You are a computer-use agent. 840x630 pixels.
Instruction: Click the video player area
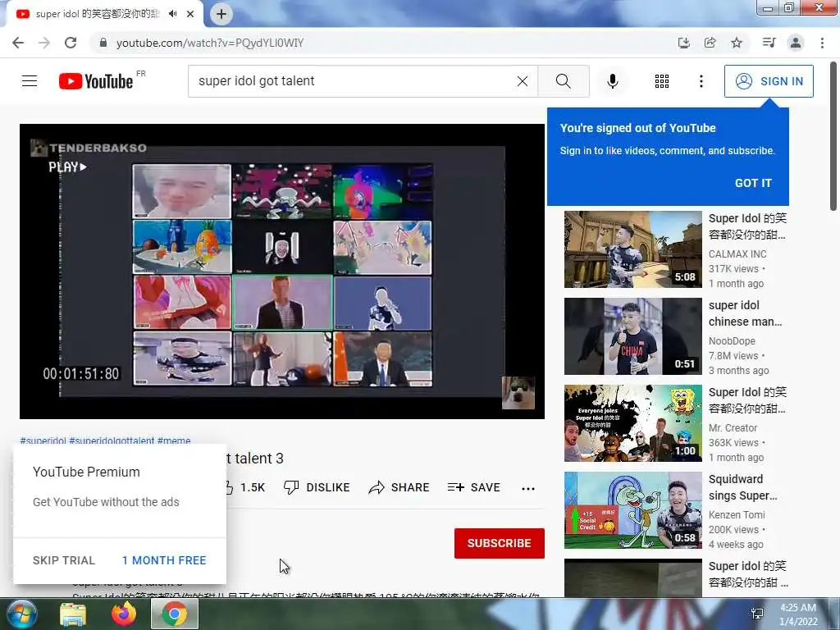(x=282, y=271)
